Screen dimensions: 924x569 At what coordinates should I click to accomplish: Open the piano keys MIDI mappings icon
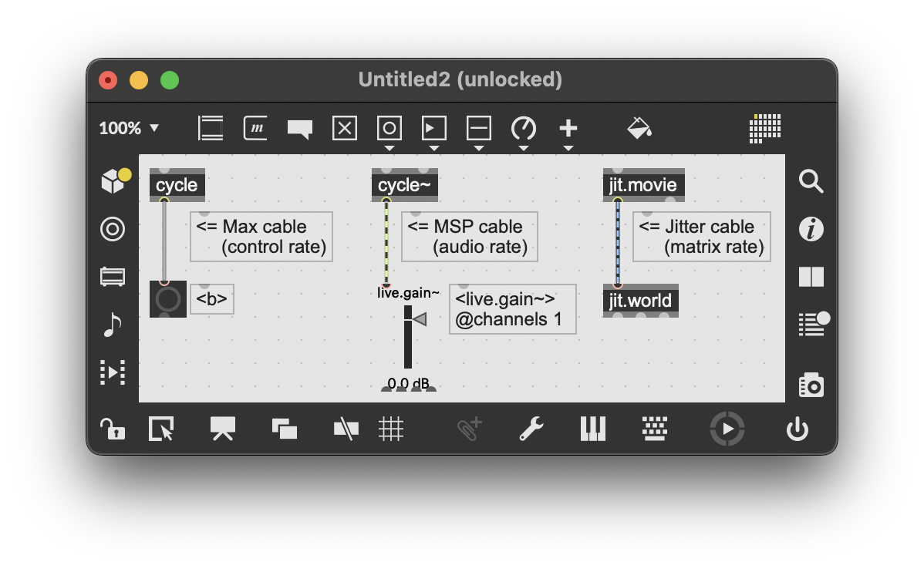click(592, 429)
